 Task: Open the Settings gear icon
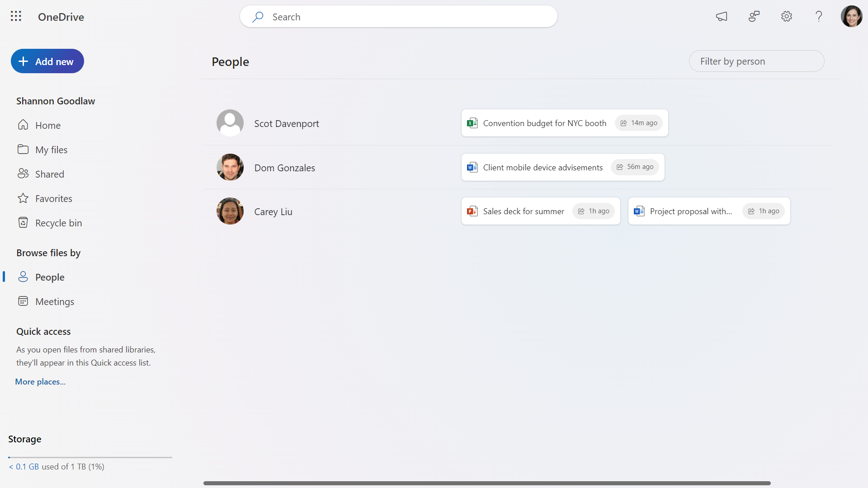point(786,16)
